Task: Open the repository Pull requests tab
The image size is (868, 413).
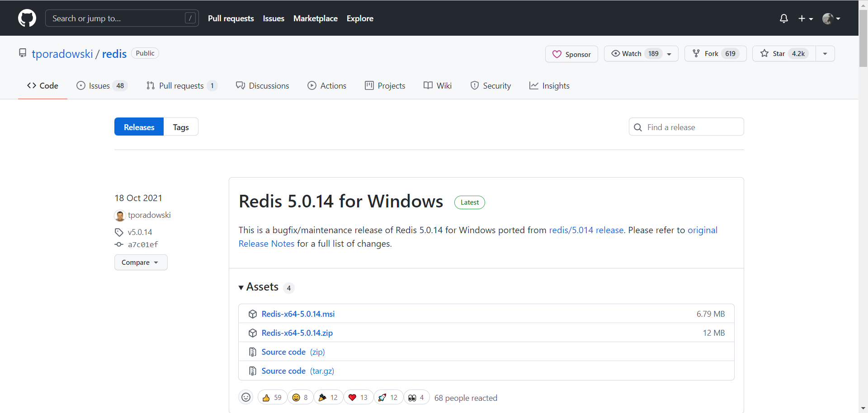Action: (182, 86)
